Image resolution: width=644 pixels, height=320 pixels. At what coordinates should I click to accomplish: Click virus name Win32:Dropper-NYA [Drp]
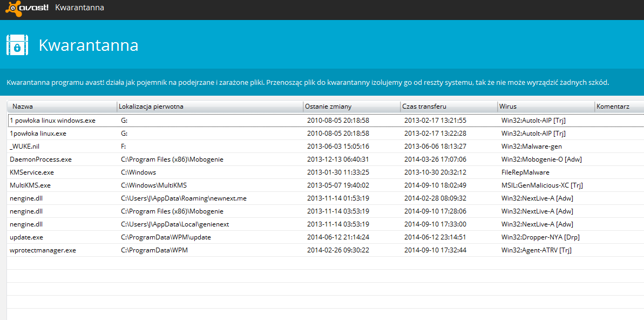point(540,237)
